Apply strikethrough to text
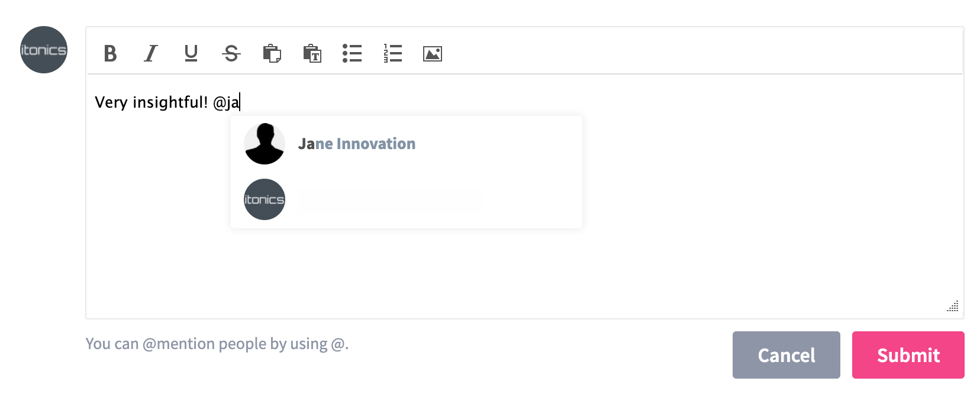The height and width of the screenshot is (394, 980). tap(231, 54)
